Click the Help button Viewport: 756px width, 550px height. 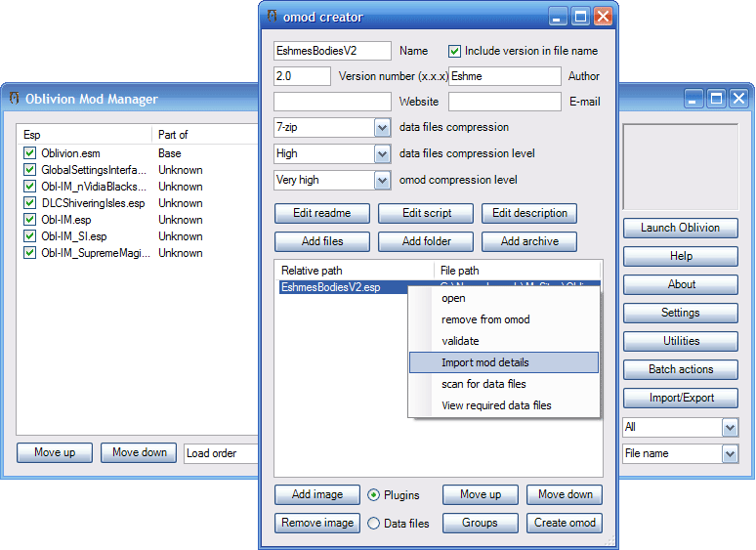(681, 257)
